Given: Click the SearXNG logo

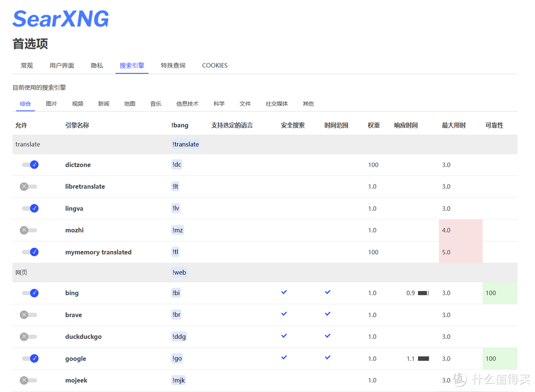Looking at the screenshot, I should (x=61, y=19).
